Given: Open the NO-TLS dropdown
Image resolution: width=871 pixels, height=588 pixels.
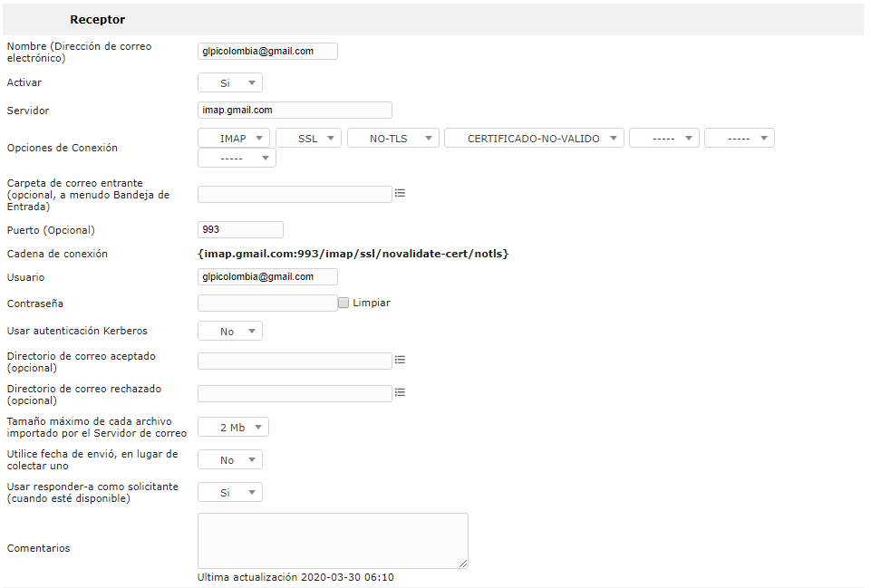Looking at the screenshot, I should (x=393, y=139).
